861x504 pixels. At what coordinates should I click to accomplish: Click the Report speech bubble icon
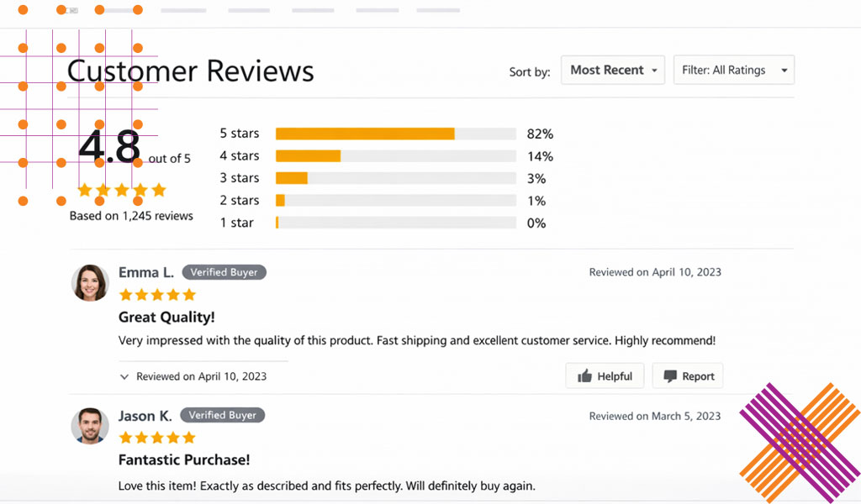[x=670, y=376]
